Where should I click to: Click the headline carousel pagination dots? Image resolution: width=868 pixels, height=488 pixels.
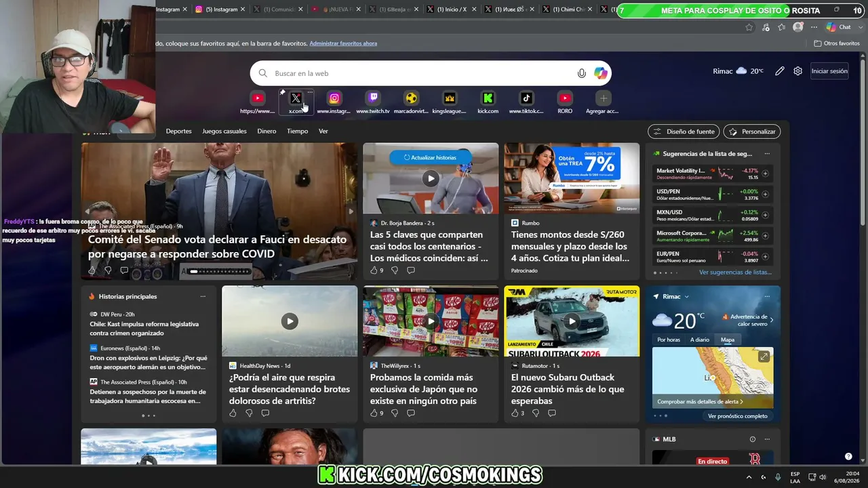coord(218,271)
